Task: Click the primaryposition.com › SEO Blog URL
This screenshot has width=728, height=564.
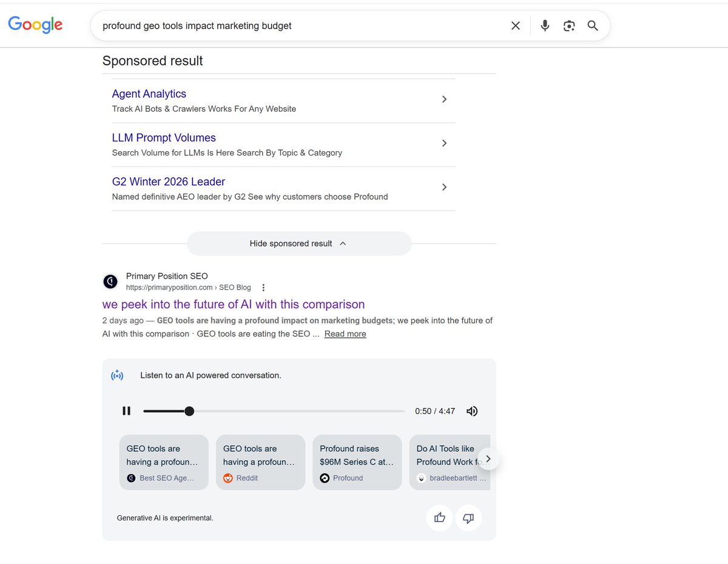Action: click(x=189, y=287)
